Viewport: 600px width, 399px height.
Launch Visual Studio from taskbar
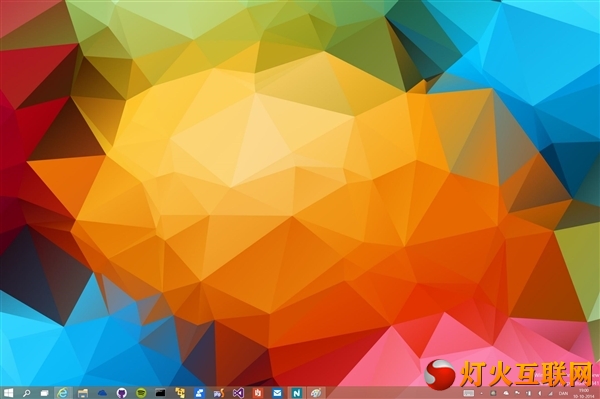pyautogui.click(x=238, y=393)
